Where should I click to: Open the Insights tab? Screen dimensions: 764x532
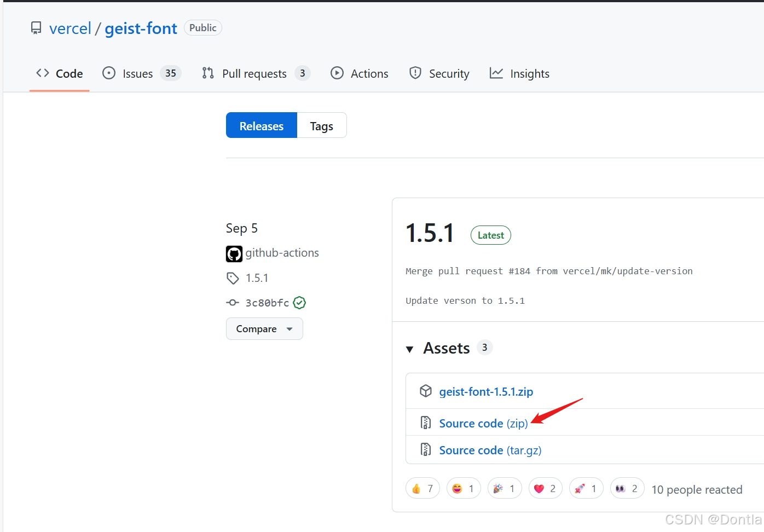(x=519, y=73)
